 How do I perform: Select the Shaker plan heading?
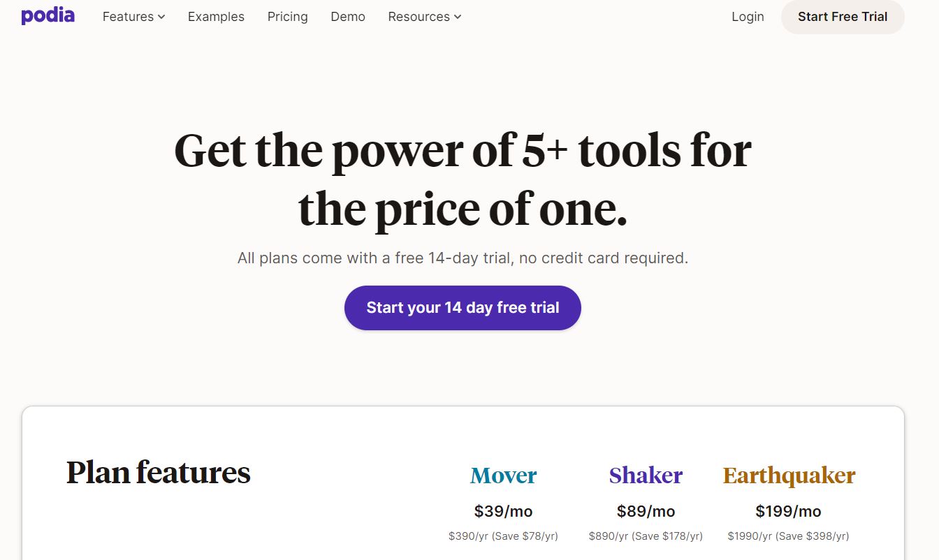[646, 476]
